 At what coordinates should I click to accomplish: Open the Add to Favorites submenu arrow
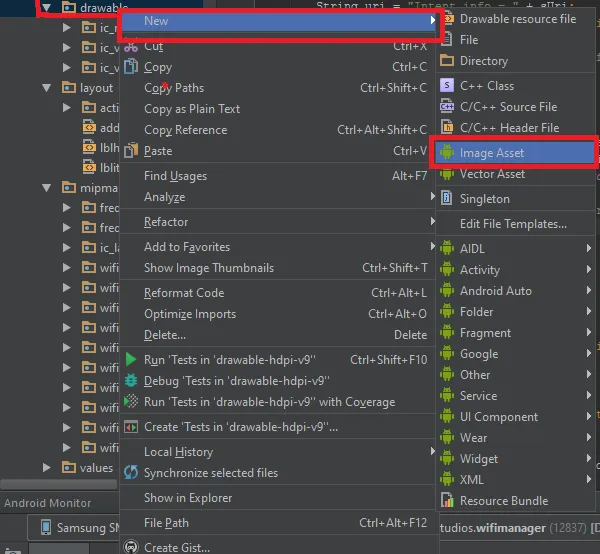point(432,246)
